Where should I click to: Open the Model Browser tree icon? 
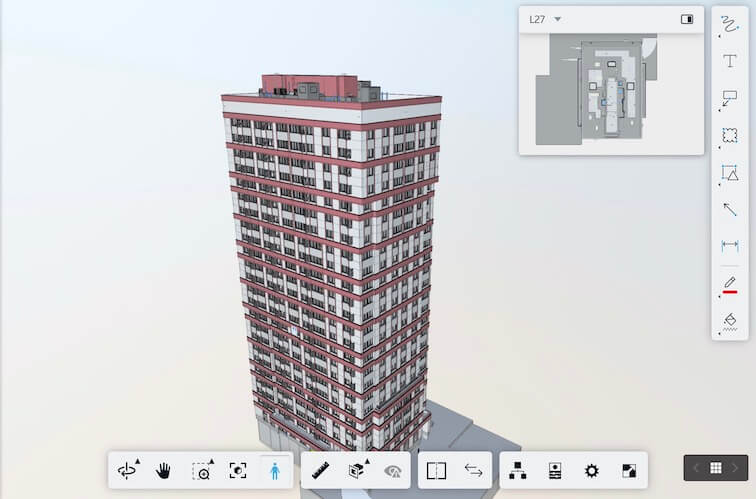point(518,471)
